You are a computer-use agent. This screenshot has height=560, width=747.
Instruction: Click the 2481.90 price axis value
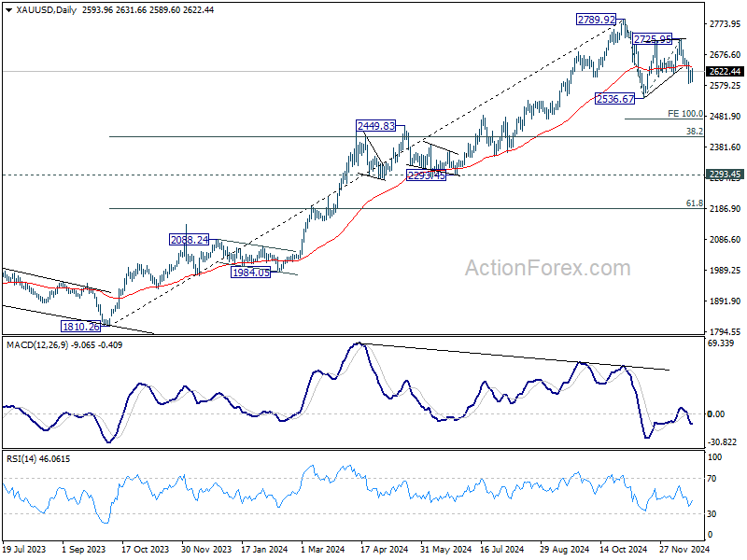pyautogui.click(x=726, y=116)
